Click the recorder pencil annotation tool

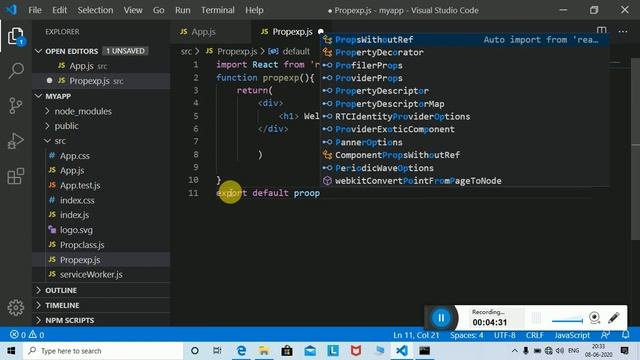[614, 318]
